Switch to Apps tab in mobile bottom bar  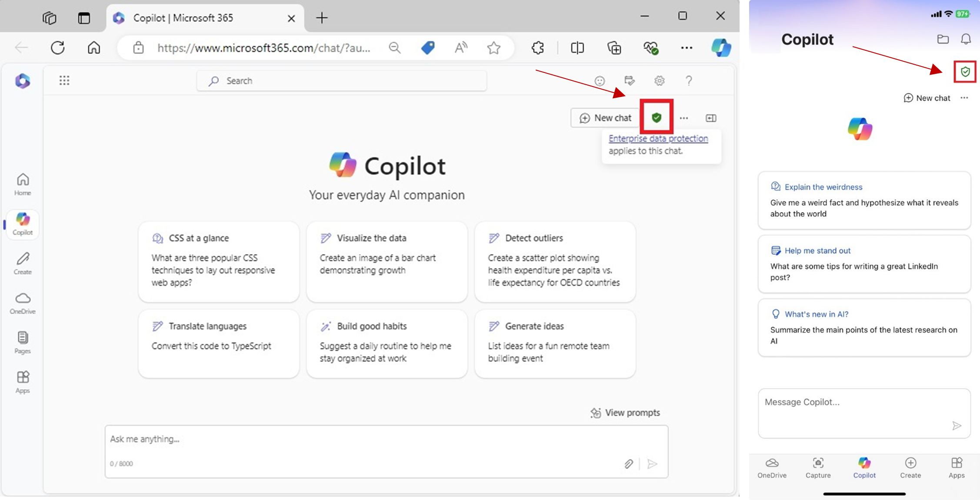pyautogui.click(x=957, y=468)
